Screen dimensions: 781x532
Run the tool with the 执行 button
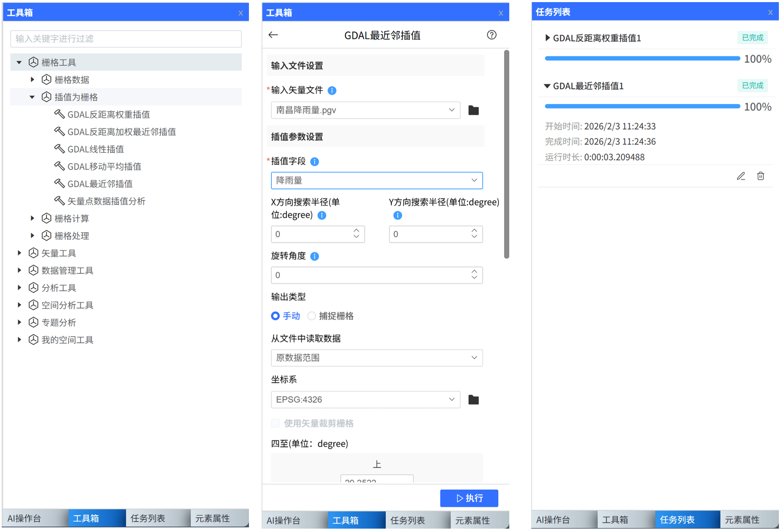[x=469, y=498]
